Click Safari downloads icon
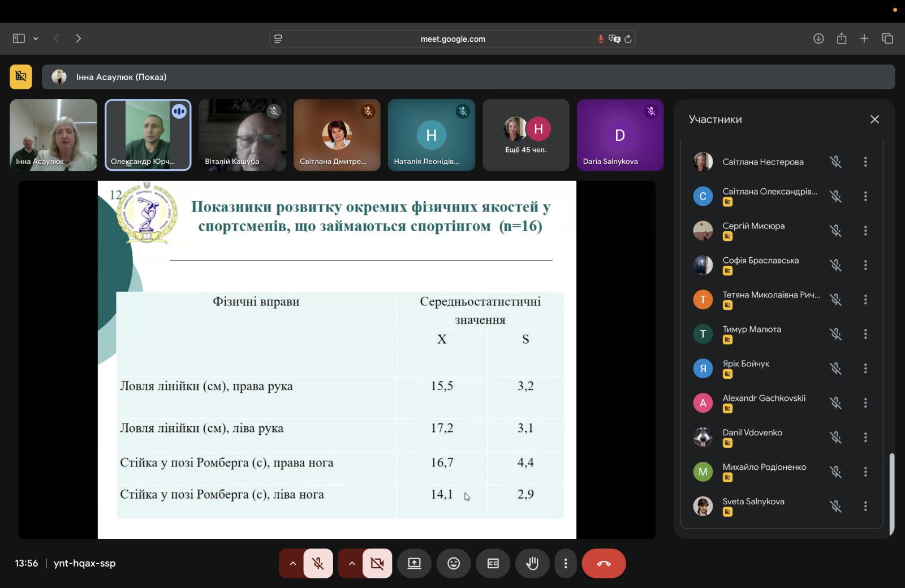 pyautogui.click(x=818, y=38)
